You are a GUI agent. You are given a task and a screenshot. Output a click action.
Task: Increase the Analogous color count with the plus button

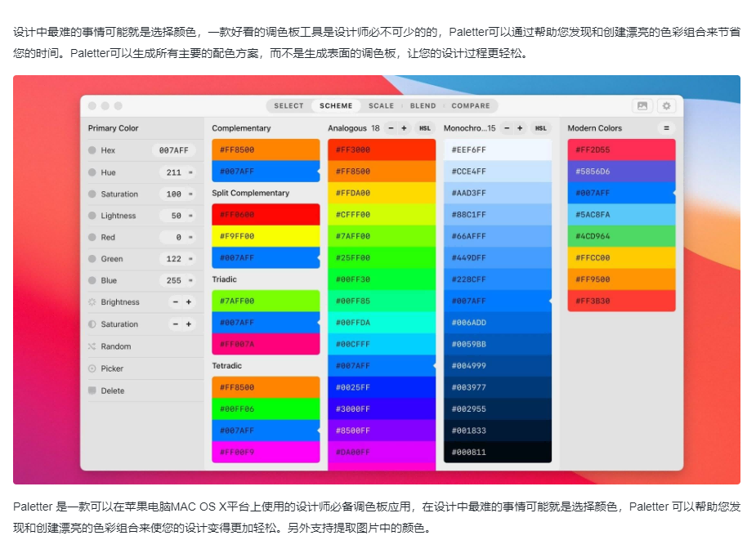pyautogui.click(x=404, y=128)
